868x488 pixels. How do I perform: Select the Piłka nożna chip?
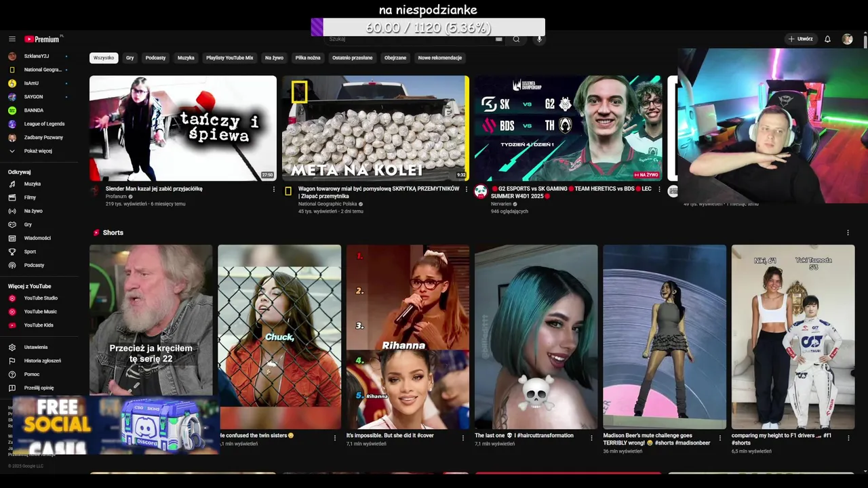(x=308, y=58)
